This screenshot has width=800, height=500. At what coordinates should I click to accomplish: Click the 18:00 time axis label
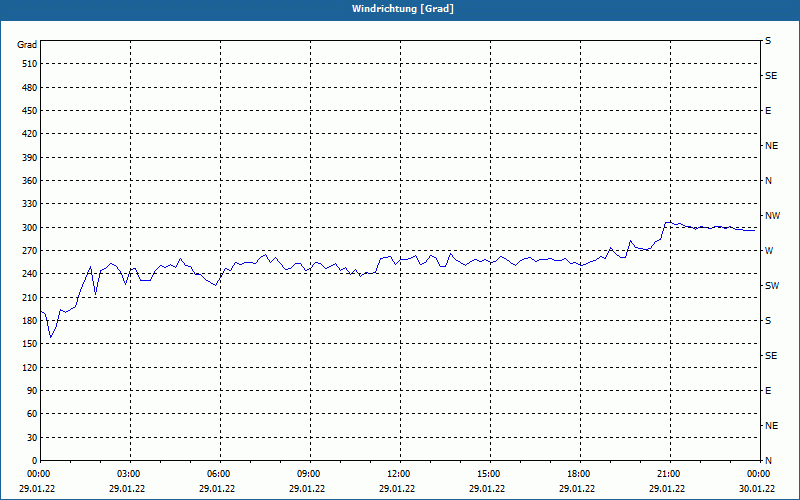click(x=578, y=474)
